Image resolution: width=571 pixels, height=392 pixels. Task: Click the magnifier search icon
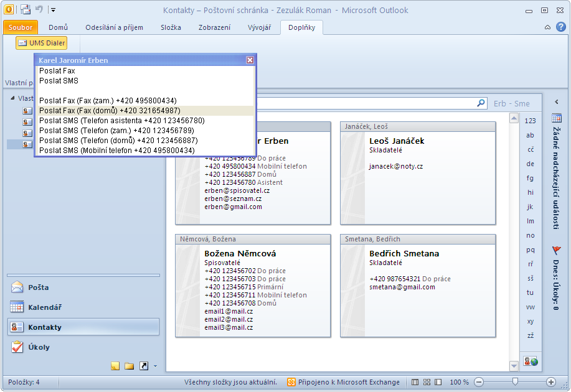[481, 103]
